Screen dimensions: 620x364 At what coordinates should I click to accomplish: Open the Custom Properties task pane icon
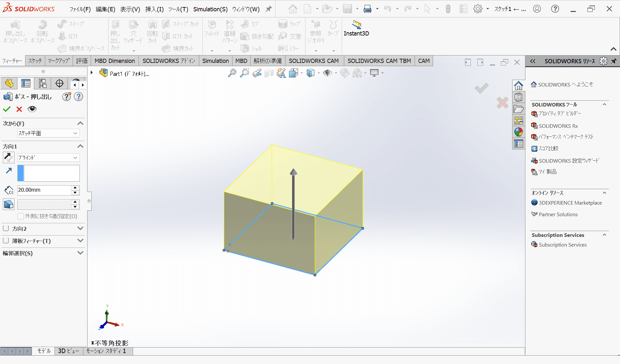coord(519,144)
